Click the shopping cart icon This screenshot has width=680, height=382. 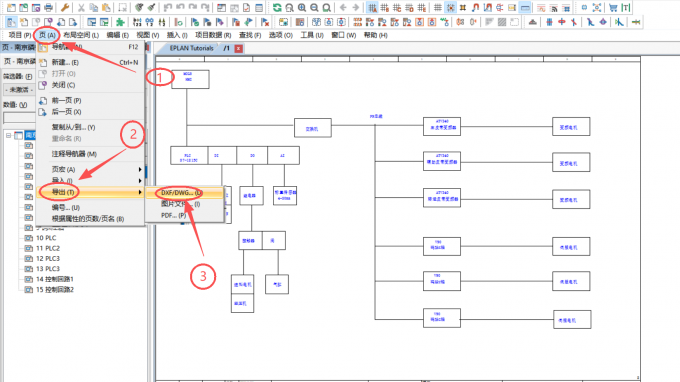(x=613, y=7)
